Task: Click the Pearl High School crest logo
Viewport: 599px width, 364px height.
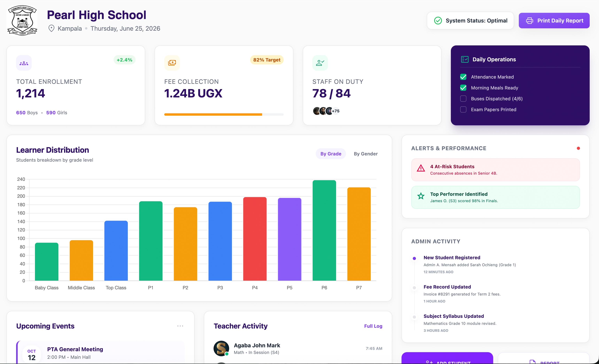Action: [x=22, y=20]
